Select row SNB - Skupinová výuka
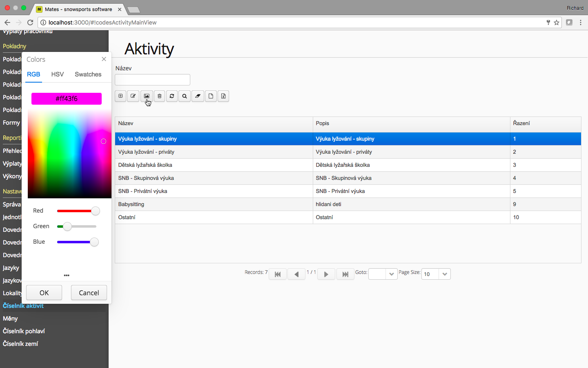This screenshot has width=588, height=368. pyautogui.click(x=348, y=178)
